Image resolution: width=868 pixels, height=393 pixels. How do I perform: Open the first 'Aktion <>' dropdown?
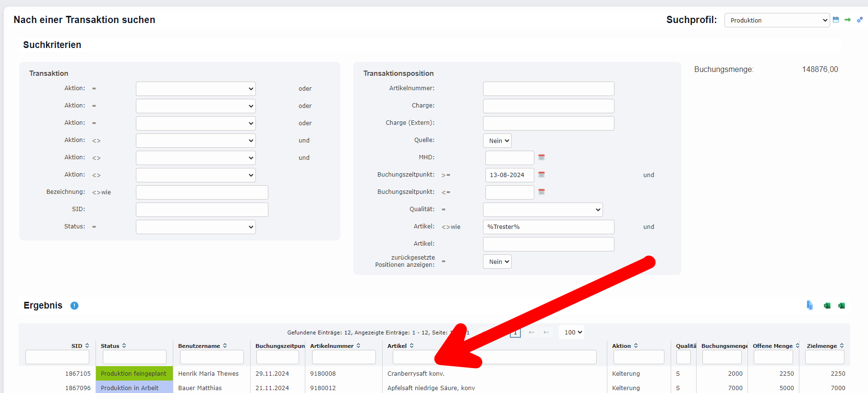point(196,141)
